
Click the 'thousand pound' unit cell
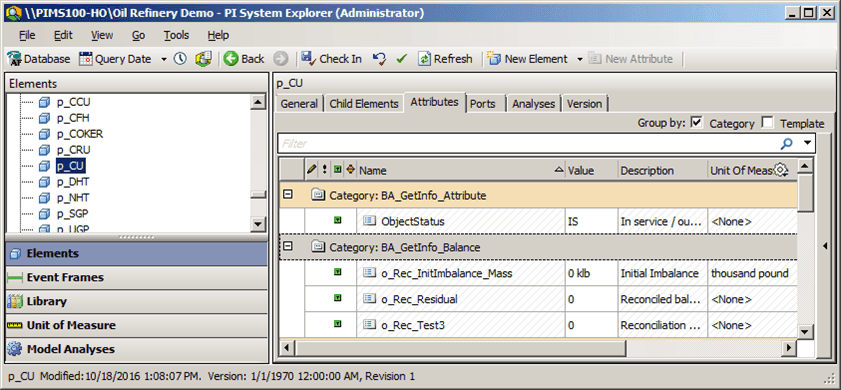753,274
